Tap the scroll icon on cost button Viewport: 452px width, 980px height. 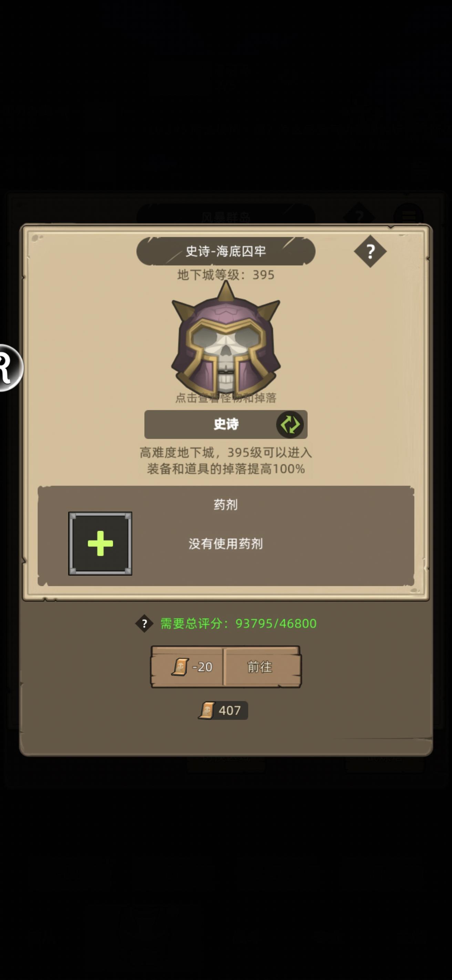click(x=180, y=667)
